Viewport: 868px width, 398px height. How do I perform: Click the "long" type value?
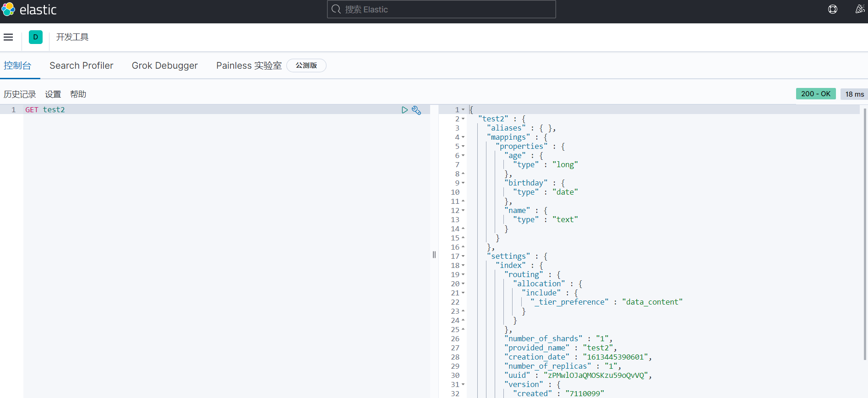coord(565,165)
